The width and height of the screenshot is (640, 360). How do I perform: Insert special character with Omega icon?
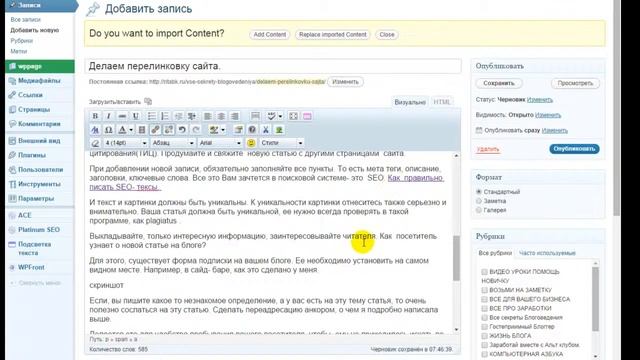(x=109, y=130)
